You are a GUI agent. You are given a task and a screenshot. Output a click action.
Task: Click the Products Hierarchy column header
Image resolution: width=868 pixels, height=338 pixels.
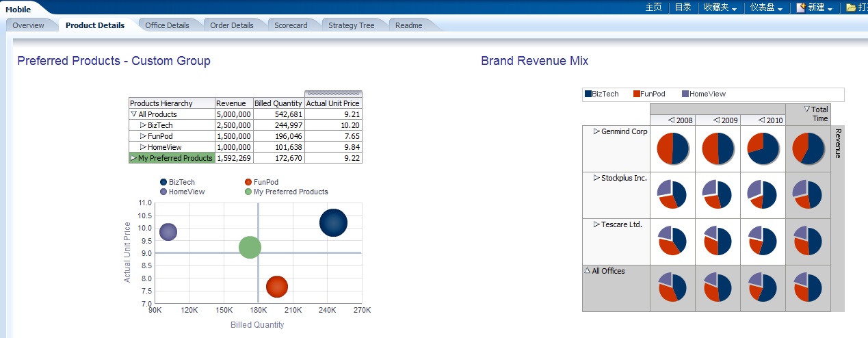pos(172,103)
